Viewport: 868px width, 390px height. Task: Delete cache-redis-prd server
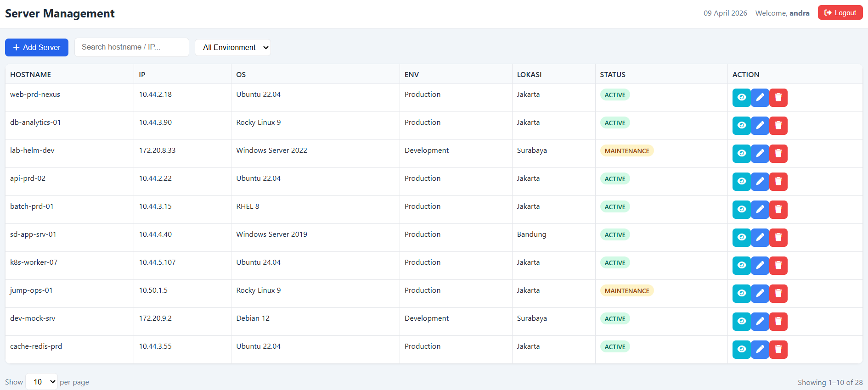click(x=778, y=350)
